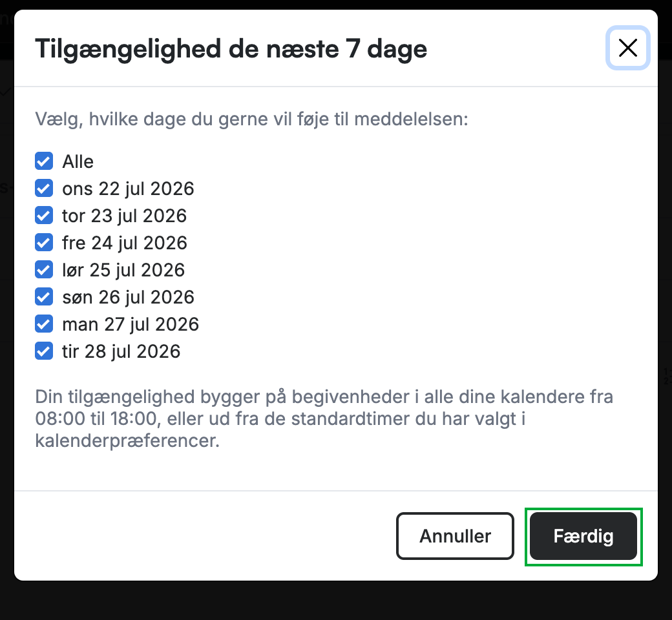The image size is (672, 620).
Task: Close the dialog with the X icon
Action: click(628, 48)
